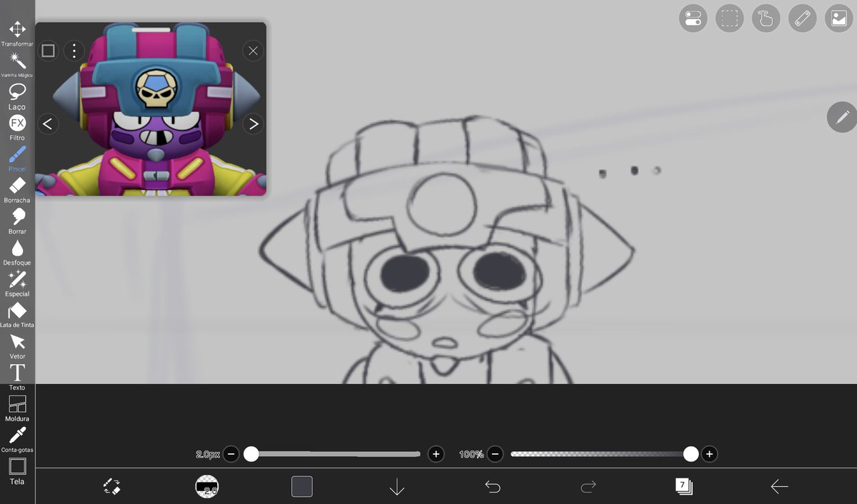Open the current color swatch
The image size is (857, 504).
tap(302, 487)
